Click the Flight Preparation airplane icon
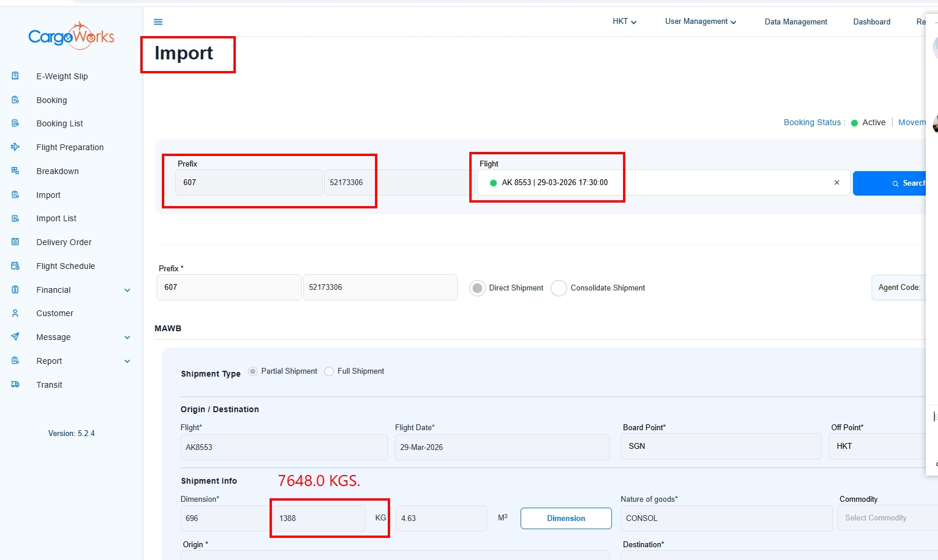938x560 pixels. (x=15, y=147)
